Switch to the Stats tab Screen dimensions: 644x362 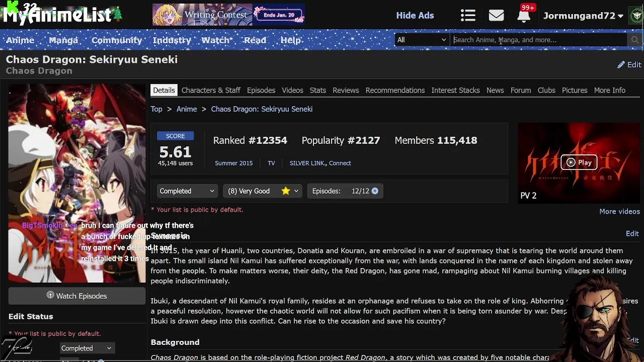point(317,90)
